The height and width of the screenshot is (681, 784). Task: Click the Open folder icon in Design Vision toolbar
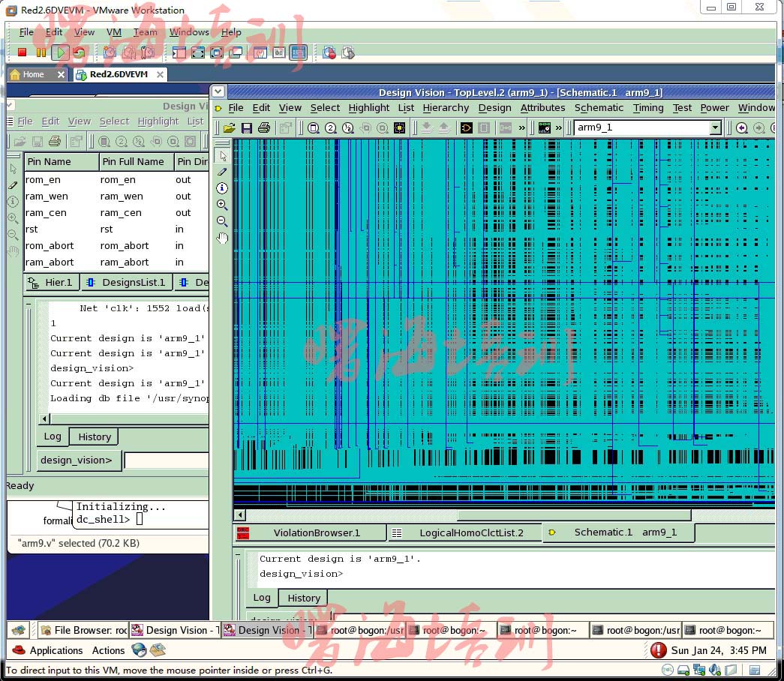pos(230,128)
